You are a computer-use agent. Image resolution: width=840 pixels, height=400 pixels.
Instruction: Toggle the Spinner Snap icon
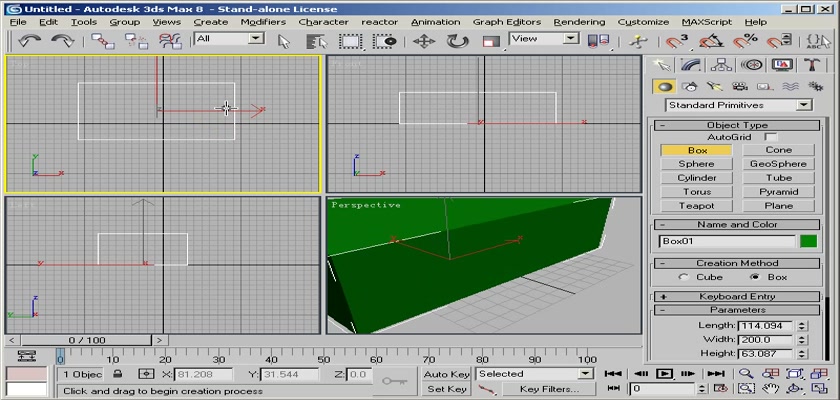tap(779, 41)
